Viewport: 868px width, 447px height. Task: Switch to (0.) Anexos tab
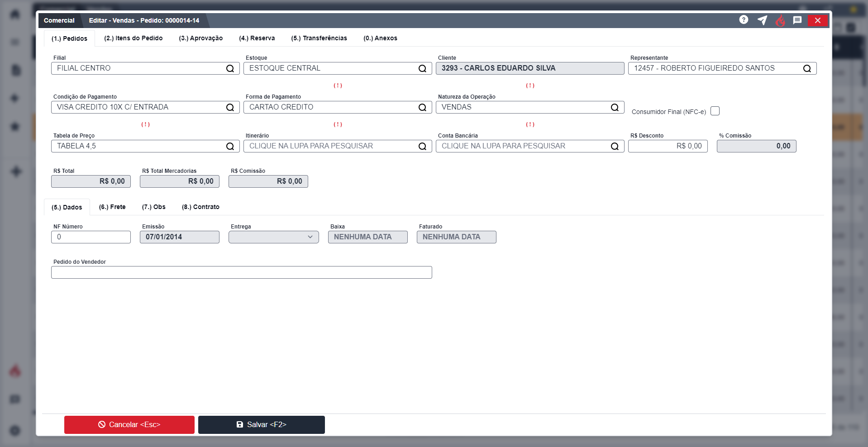pyautogui.click(x=380, y=38)
